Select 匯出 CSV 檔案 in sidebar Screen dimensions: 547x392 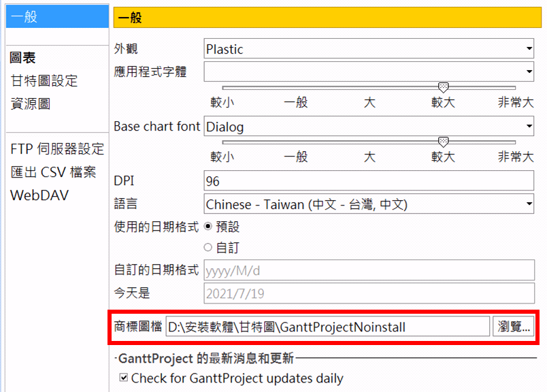tap(53, 172)
